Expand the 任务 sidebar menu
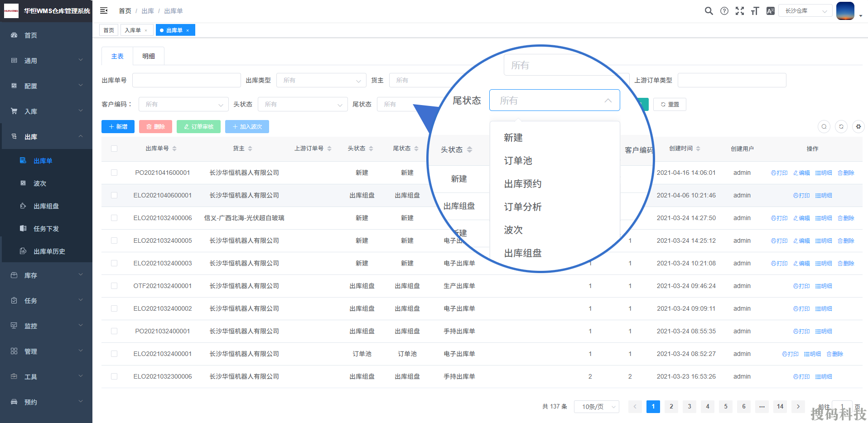 pos(46,301)
